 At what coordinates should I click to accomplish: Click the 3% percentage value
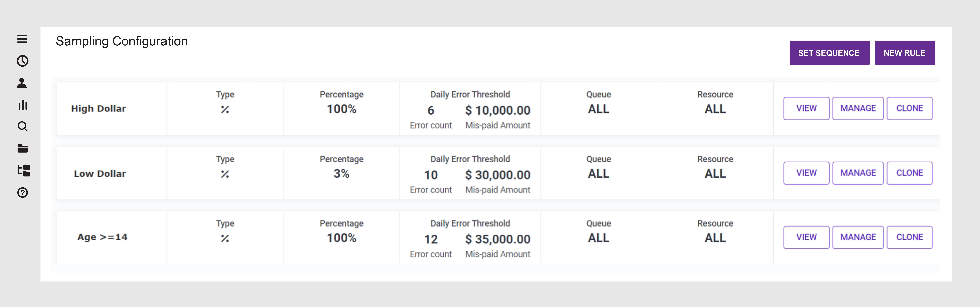click(342, 174)
